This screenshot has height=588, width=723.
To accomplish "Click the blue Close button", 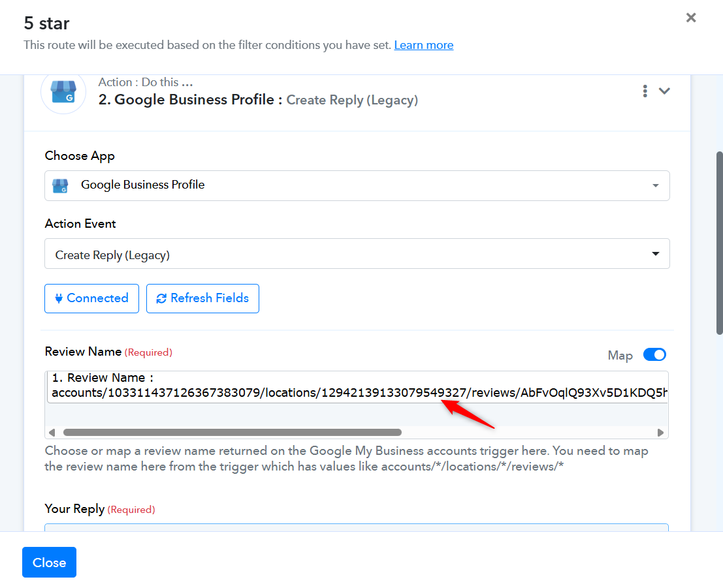I will point(50,562).
